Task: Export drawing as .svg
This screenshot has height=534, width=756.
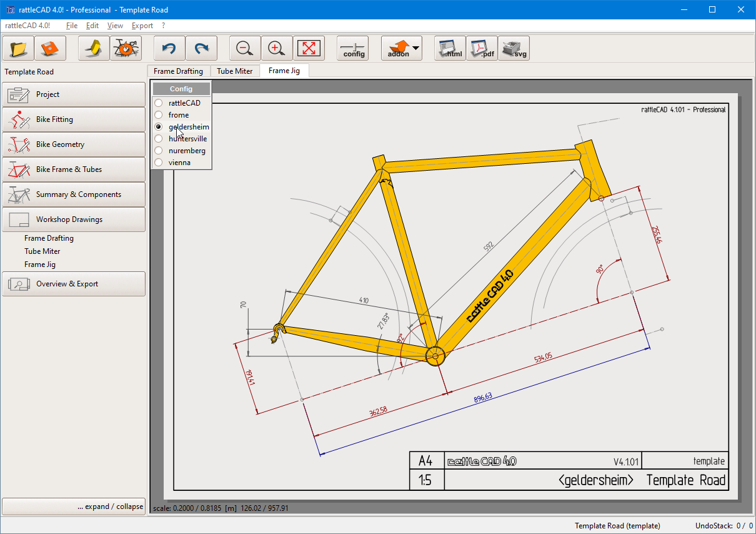Action: coord(514,48)
